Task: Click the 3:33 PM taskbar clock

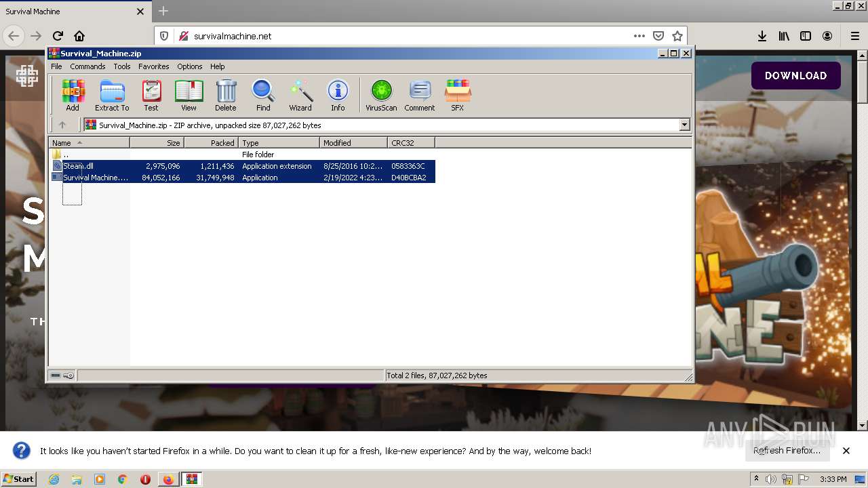Action: 833,479
